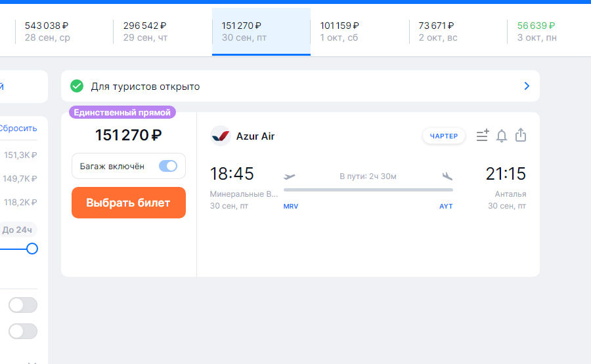Viewport: 591px width, 364px height.
Task: Click the green checkmark tourist status icon
Action: click(77, 86)
